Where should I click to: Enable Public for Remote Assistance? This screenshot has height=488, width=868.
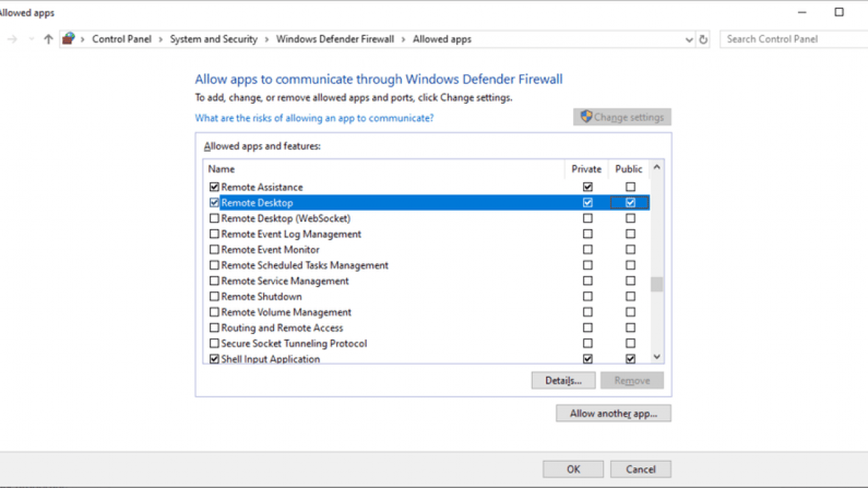tap(631, 187)
